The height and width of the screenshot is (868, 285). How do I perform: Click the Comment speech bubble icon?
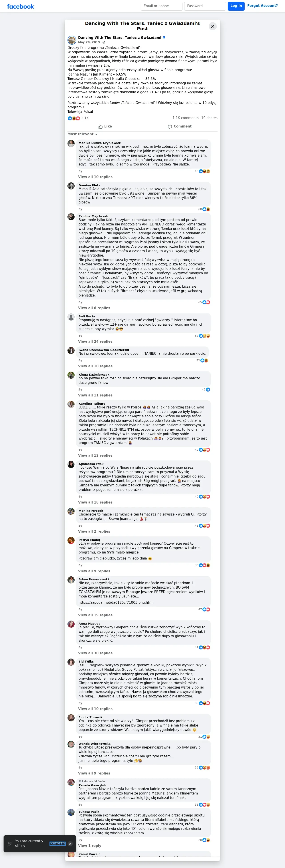point(170,127)
